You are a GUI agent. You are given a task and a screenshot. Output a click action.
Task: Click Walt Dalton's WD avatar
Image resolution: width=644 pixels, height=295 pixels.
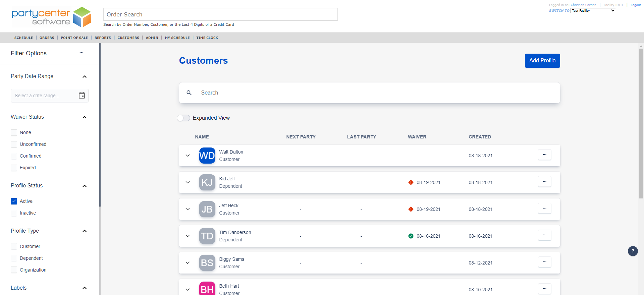[207, 156]
